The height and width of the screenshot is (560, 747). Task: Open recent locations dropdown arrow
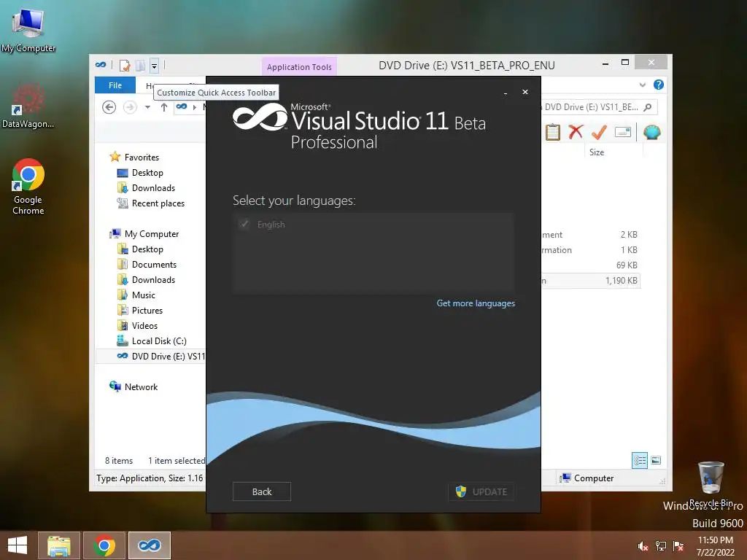[147, 107]
